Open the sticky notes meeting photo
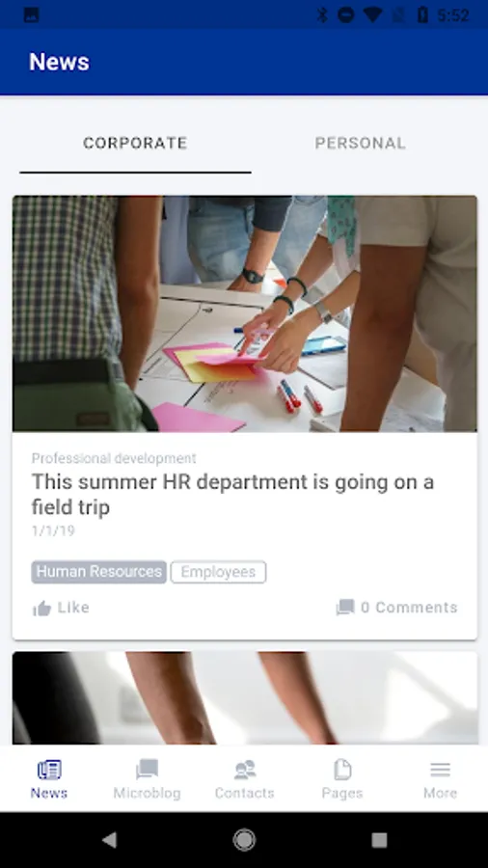 [x=245, y=313]
